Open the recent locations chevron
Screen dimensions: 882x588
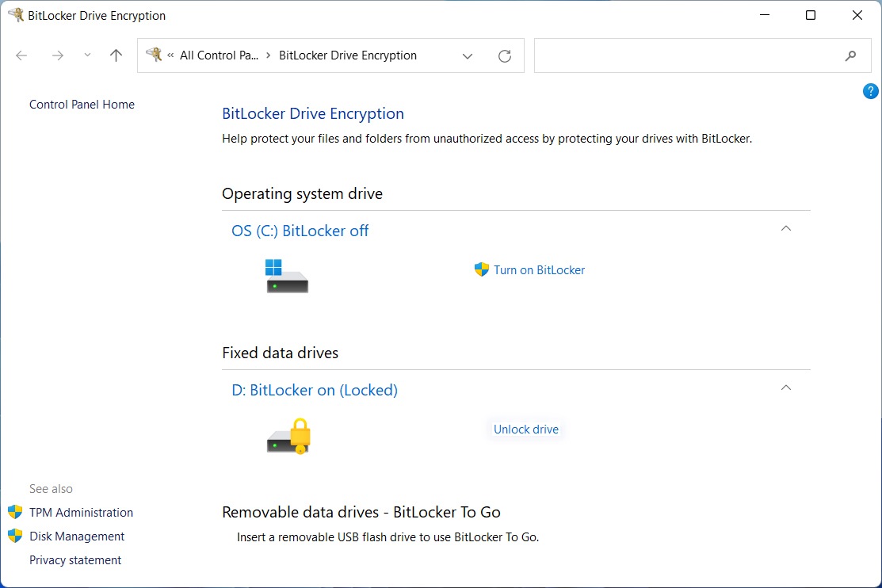[87, 55]
